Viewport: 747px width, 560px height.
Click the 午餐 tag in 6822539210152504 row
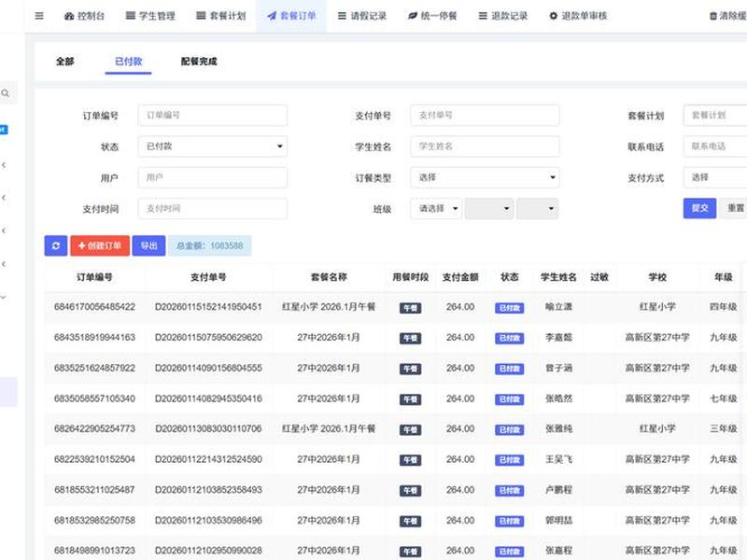tap(410, 460)
